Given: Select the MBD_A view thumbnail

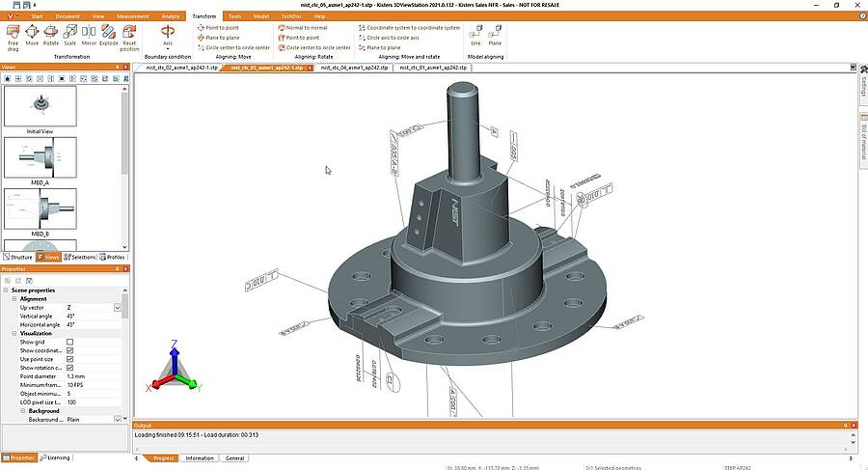Looking at the screenshot, I should click(x=40, y=158).
